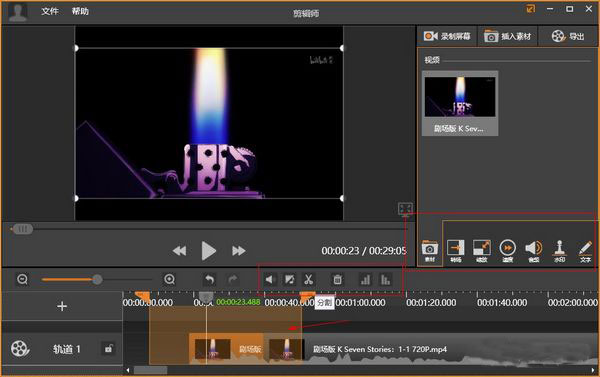Screen dimensions: 600x377
Task: Zoom out the timeline with minus magnifier
Action: tap(23, 279)
